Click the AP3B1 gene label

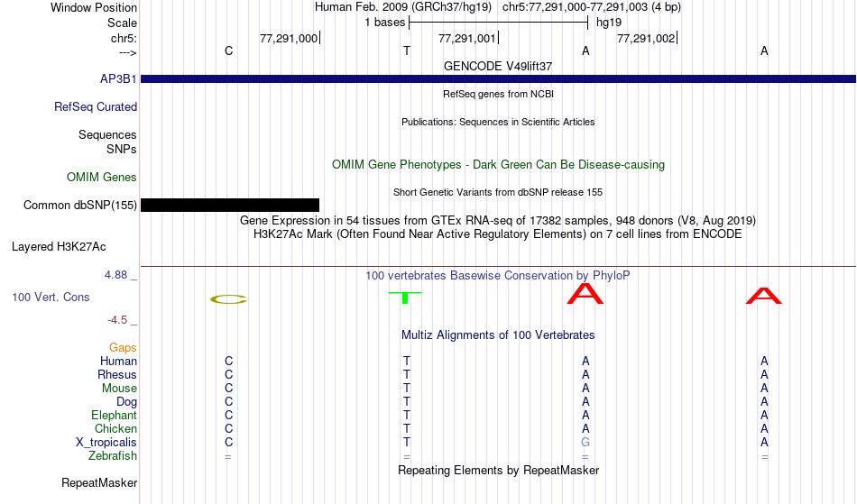tap(118, 79)
